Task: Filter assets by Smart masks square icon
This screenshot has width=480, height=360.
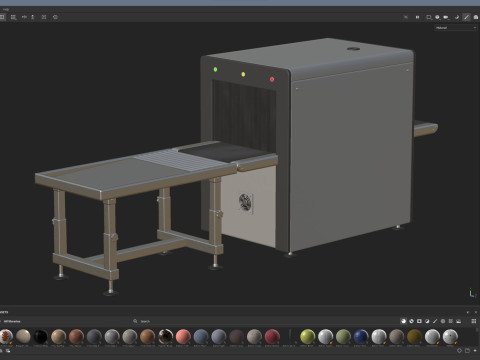Action: click(x=419, y=321)
